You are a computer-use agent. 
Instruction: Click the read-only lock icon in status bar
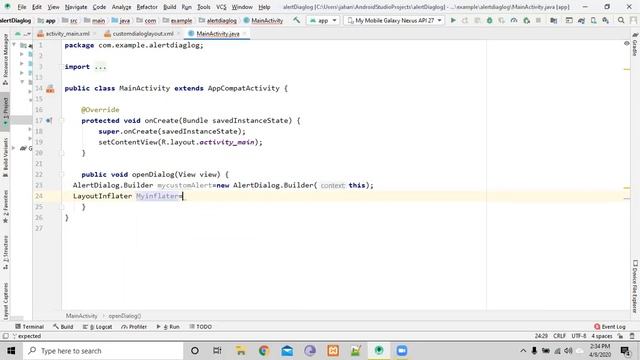tap(620, 336)
